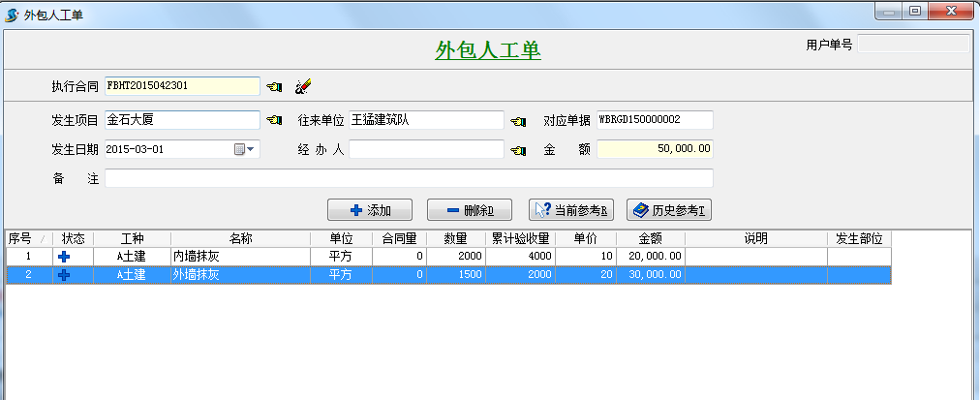Select the 内墙抹灰 row name cell
Viewport: 980px width, 400px height.
(x=240, y=257)
